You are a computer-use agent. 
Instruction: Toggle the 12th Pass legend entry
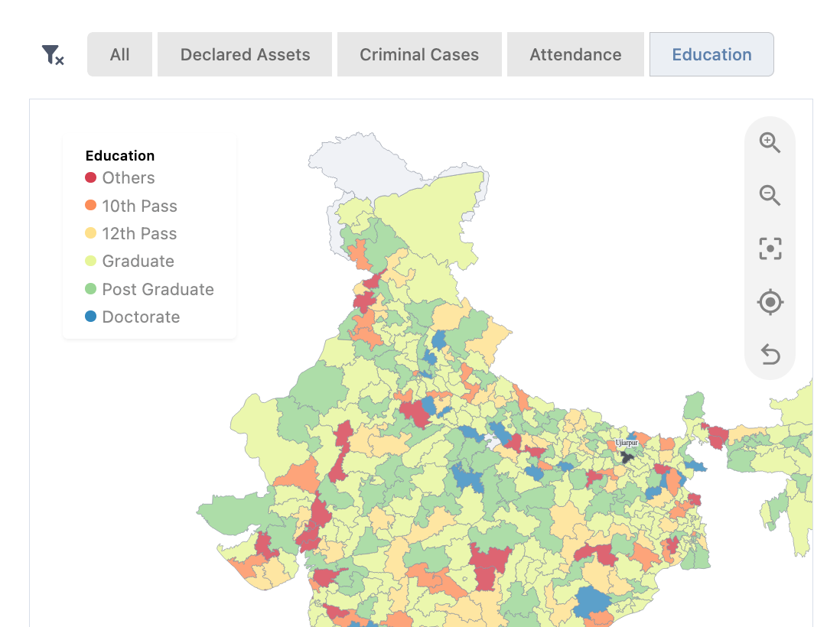click(139, 234)
